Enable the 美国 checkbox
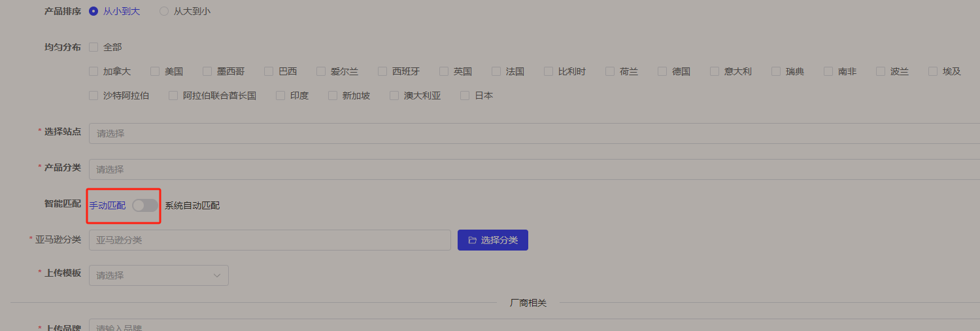This screenshot has width=980, height=331. coord(155,71)
